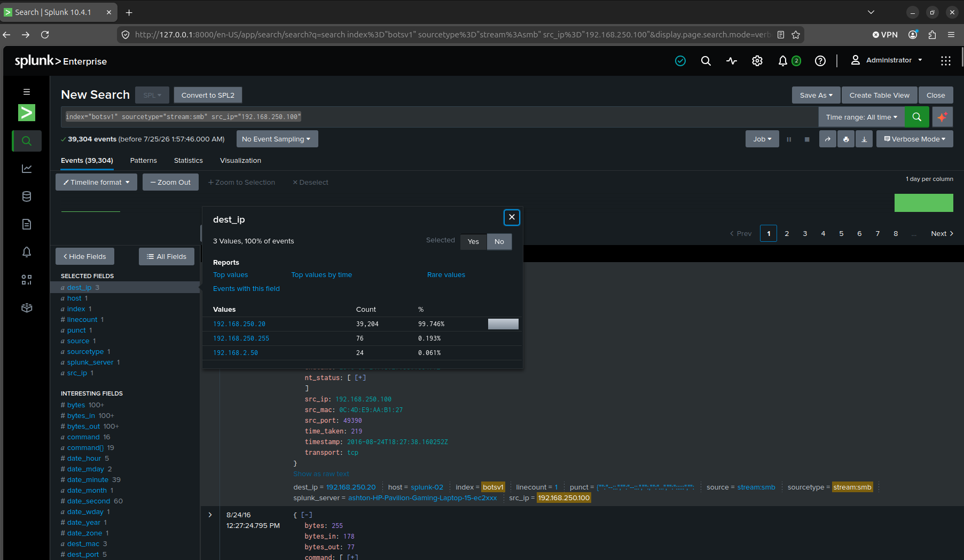Go to results page 2

coord(787,233)
